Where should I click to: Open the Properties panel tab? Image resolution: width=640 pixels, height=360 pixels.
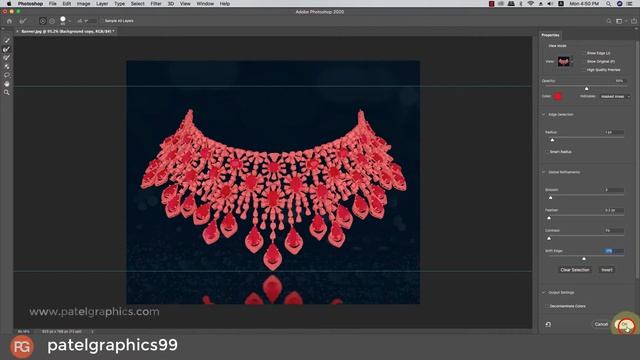550,35
